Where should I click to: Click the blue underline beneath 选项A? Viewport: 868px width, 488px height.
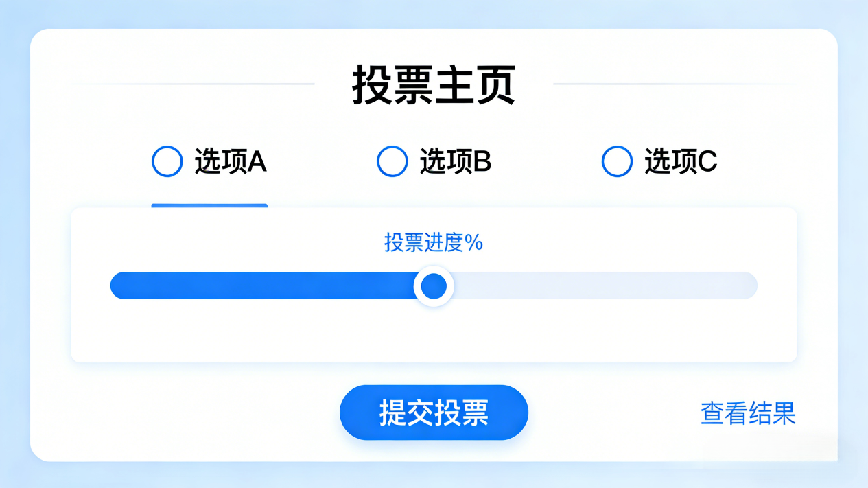click(x=209, y=205)
